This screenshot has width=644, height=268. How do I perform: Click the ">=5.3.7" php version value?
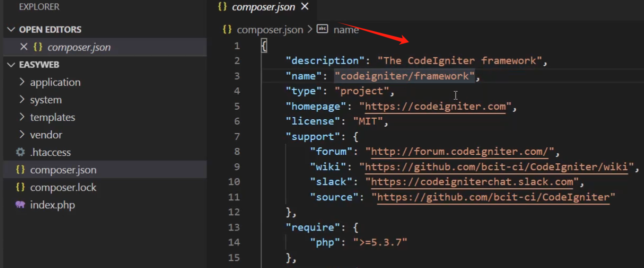pyautogui.click(x=380, y=242)
